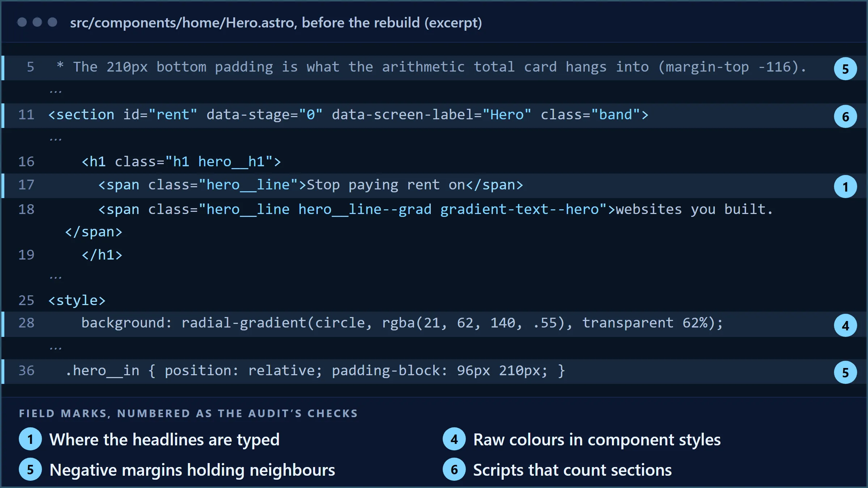Click legend badge 6 for scripts counting sections

tap(454, 470)
